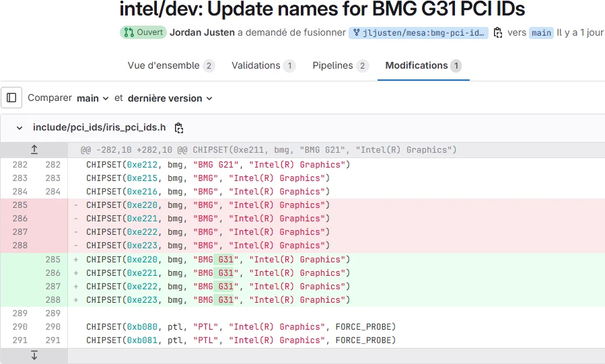Open the main branch compare dropdown
The width and height of the screenshot is (605, 364).
tap(93, 98)
